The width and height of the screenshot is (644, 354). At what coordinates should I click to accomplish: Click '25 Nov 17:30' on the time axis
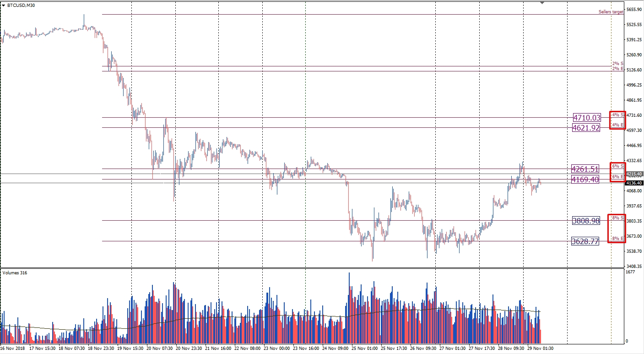(393, 349)
